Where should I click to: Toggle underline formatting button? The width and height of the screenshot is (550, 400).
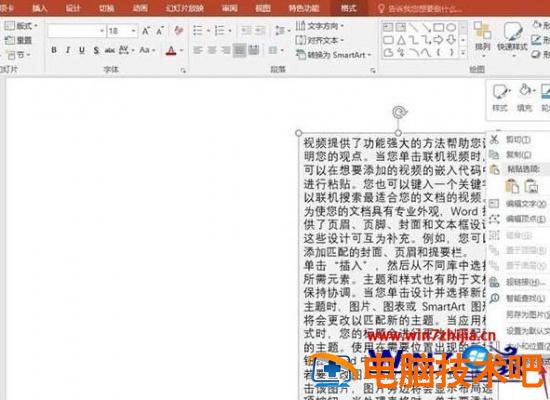click(x=82, y=50)
